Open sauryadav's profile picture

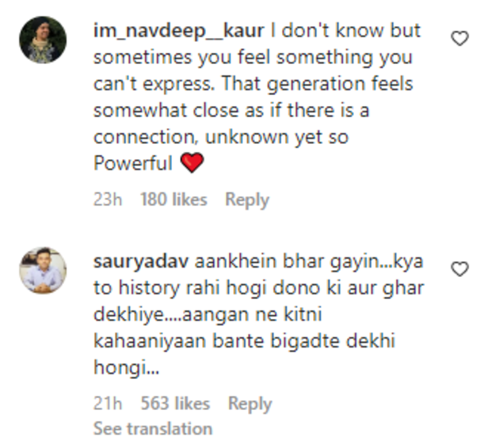42,270
